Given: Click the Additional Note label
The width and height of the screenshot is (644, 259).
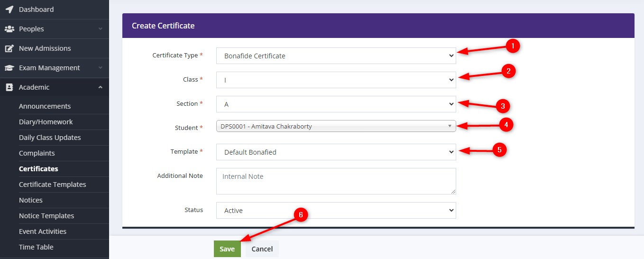Looking at the screenshot, I should [180, 176].
